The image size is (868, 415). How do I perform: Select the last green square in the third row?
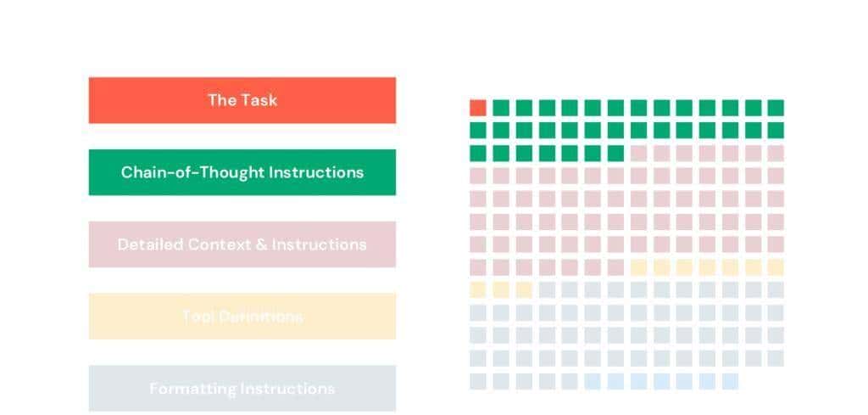(615, 154)
